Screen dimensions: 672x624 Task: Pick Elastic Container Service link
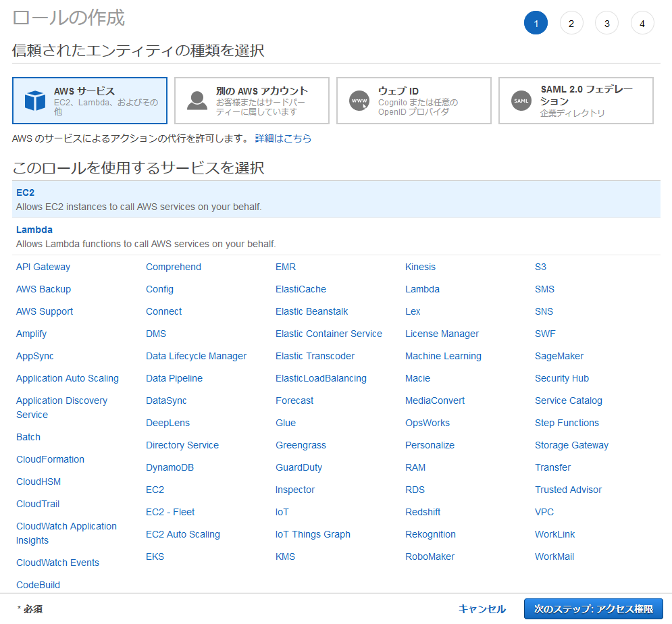coord(328,334)
